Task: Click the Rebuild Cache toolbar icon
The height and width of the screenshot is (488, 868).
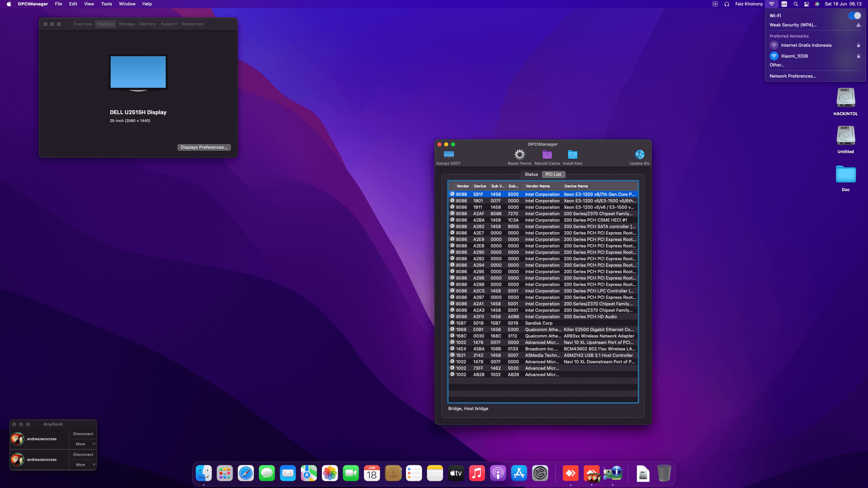Action: [x=547, y=155]
